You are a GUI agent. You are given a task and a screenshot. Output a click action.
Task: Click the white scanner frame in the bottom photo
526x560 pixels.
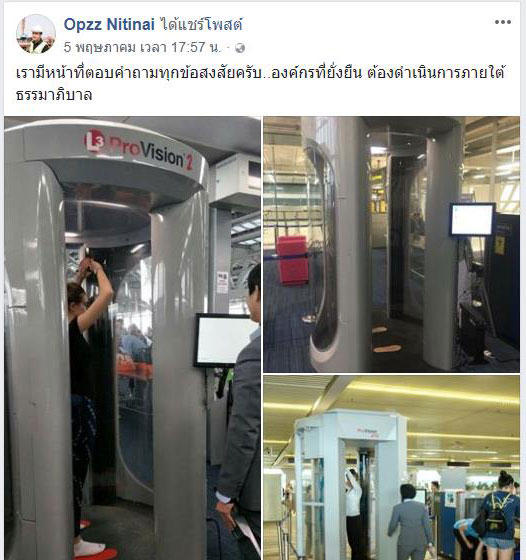tap(350, 484)
